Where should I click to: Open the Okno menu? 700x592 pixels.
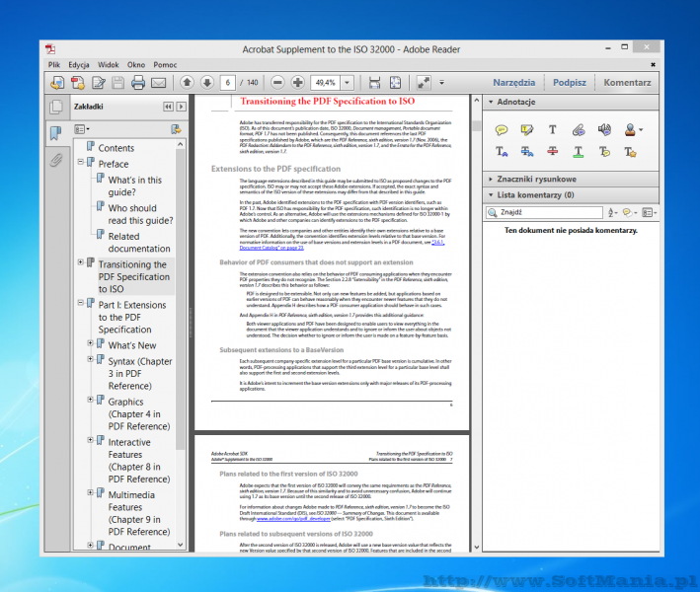136,65
